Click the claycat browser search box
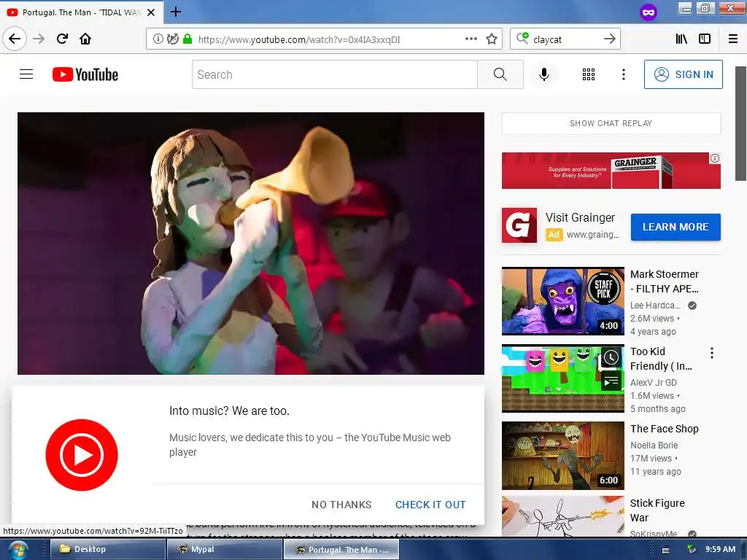The height and width of the screenshot is (560, 747). 565,39
